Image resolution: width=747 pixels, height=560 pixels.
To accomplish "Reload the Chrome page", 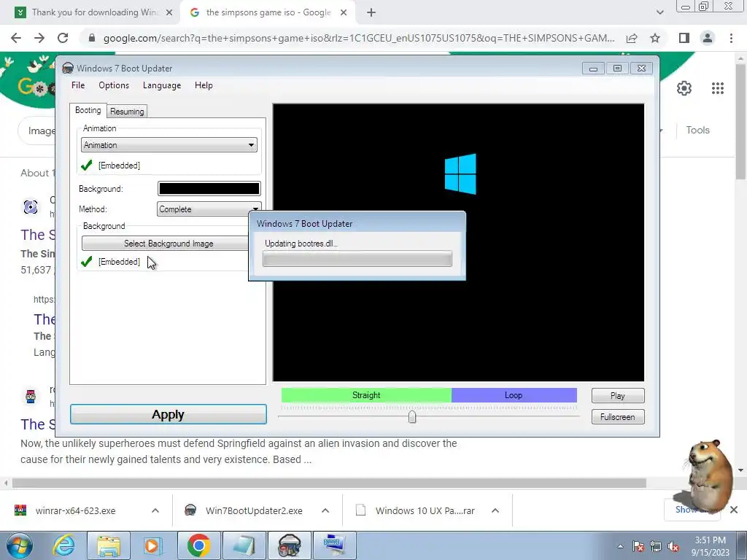I will (63, 38).
